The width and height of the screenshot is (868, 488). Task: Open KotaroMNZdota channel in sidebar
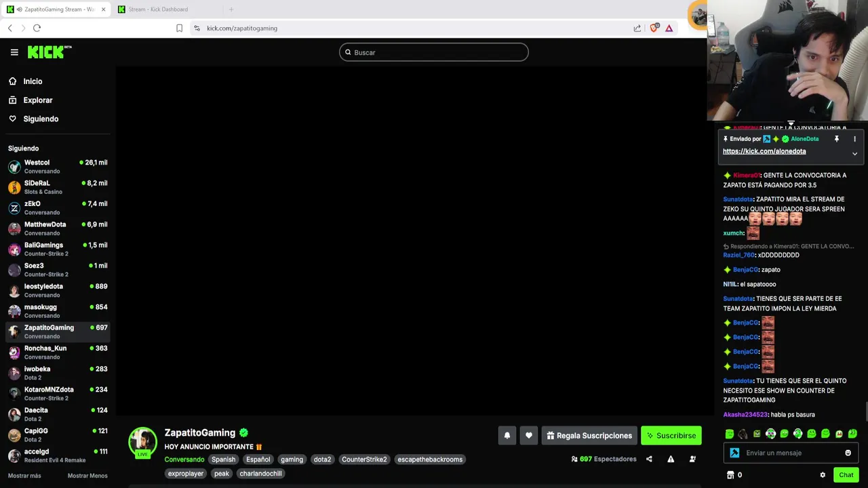pyautogui.click(x=58, y=394)
